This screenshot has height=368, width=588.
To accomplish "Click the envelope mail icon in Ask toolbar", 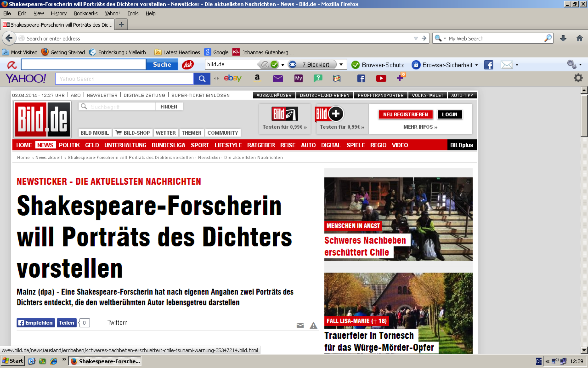I will (507, 65).
